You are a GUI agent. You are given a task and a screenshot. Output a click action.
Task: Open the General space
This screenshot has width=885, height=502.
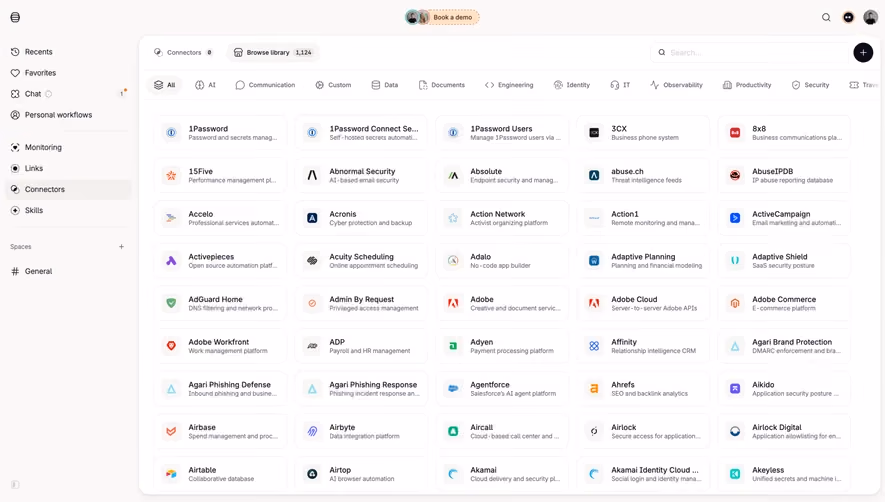click(38, 271)
